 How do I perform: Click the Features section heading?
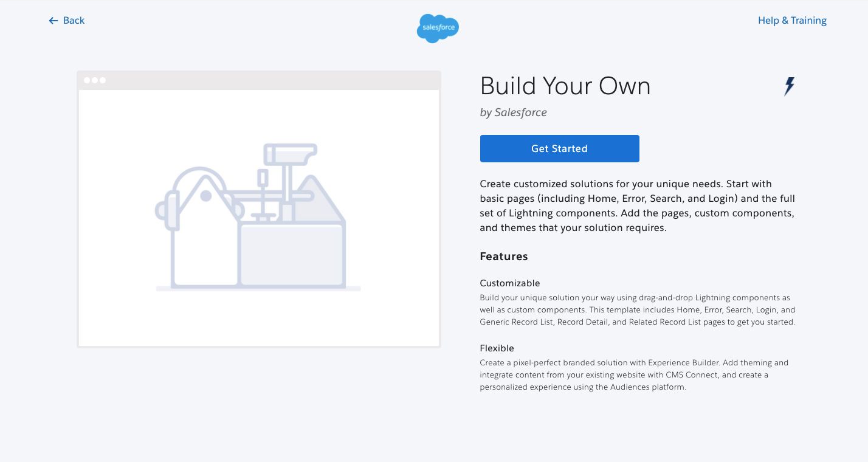click(x=503, y=257)
